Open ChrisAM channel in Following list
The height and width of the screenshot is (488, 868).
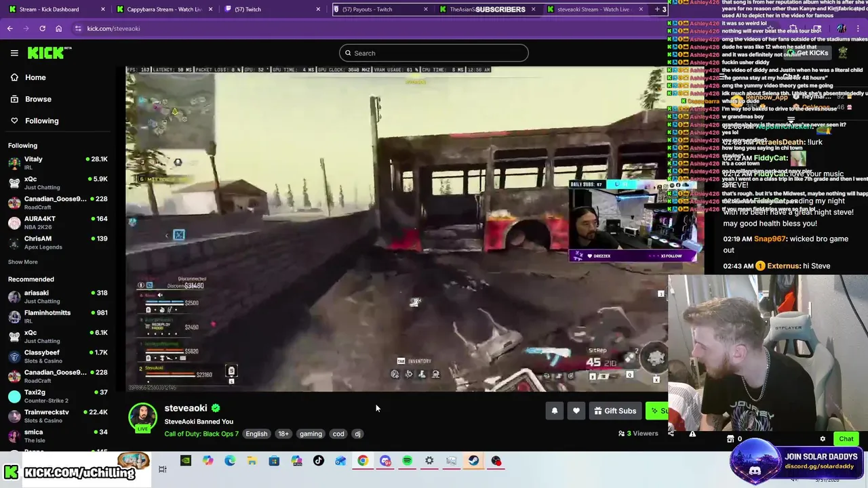[58, 243]
